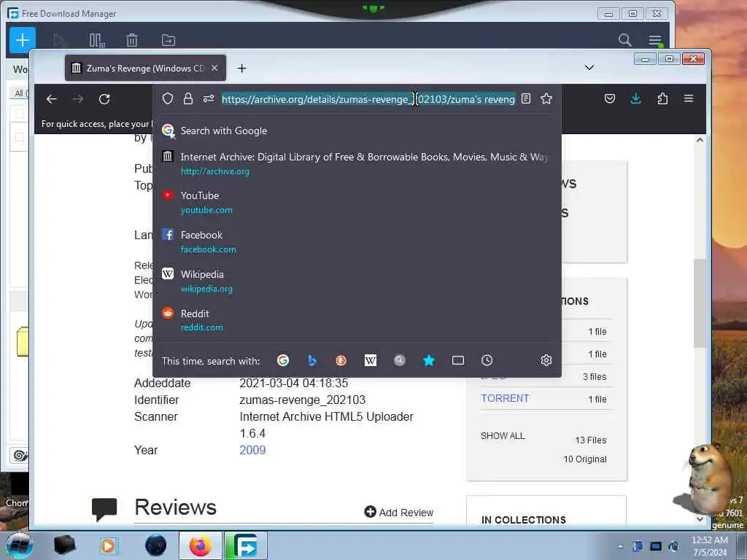
Task: Click the scroll up arrow of page scrollbar
Action: click(x=700, y=140)
